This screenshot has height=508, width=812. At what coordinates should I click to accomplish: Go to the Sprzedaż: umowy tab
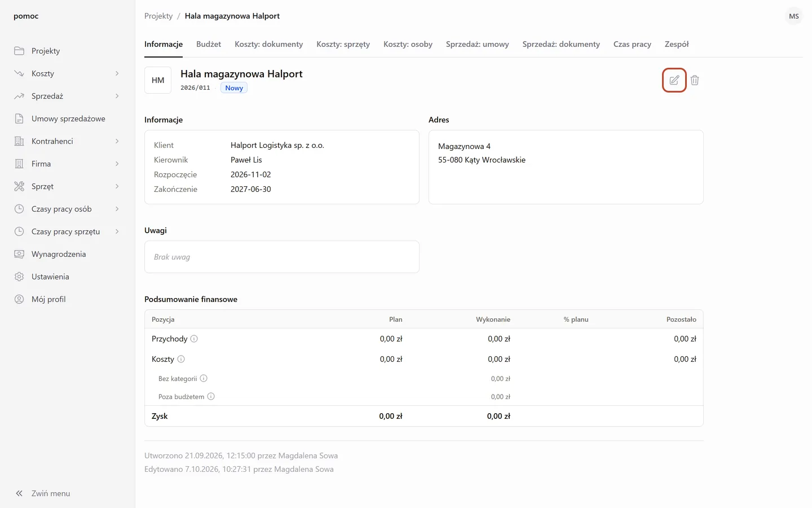tap(477, 44)
